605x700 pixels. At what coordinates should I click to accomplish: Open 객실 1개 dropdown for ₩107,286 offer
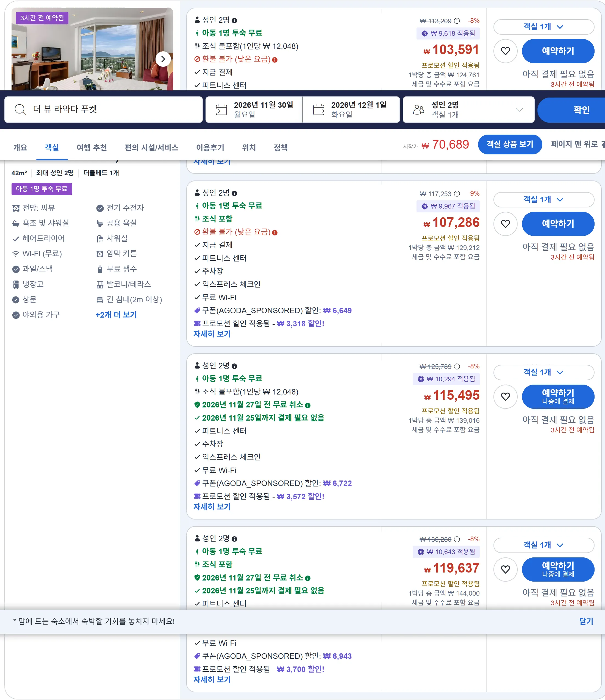(543, 199)
